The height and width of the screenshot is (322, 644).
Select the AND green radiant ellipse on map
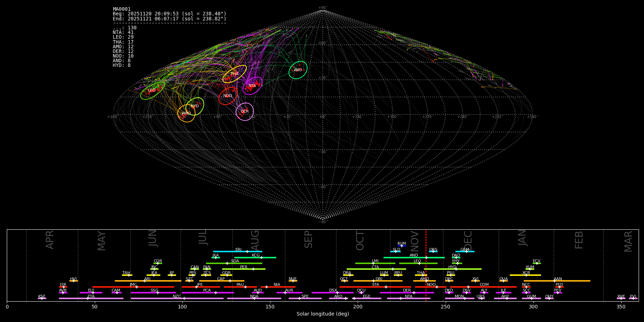(x=298, y=70)
